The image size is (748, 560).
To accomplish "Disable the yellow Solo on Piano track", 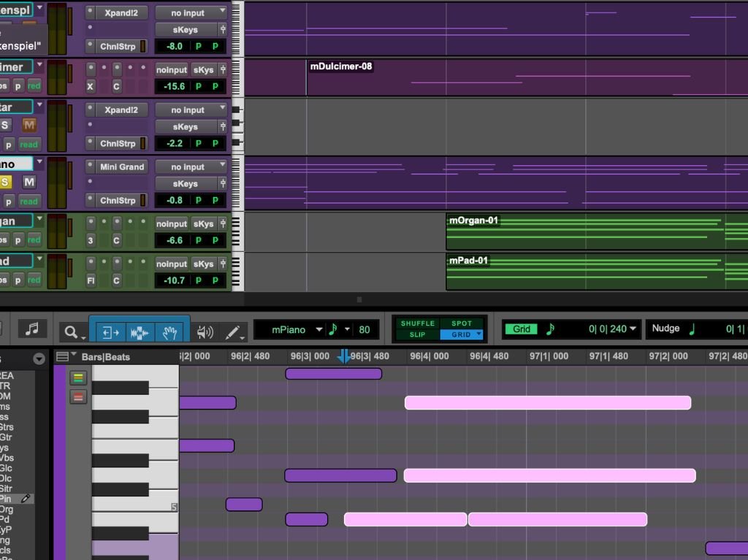I will click(x=5, y=182).
